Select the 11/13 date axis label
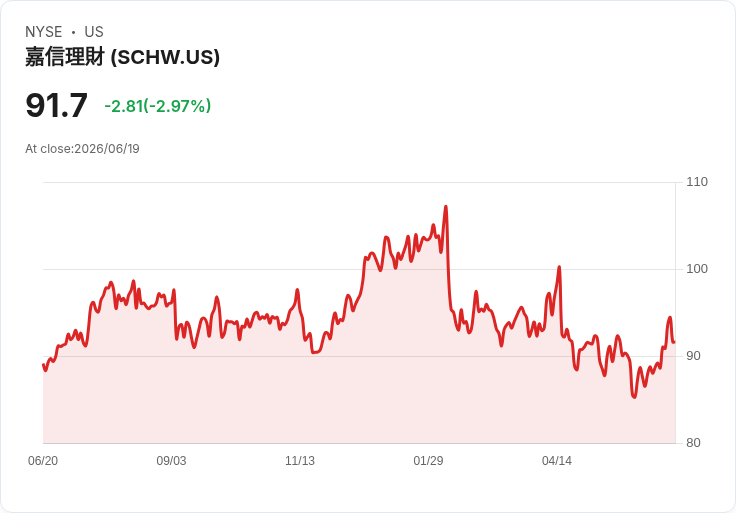 pos(300,460)
